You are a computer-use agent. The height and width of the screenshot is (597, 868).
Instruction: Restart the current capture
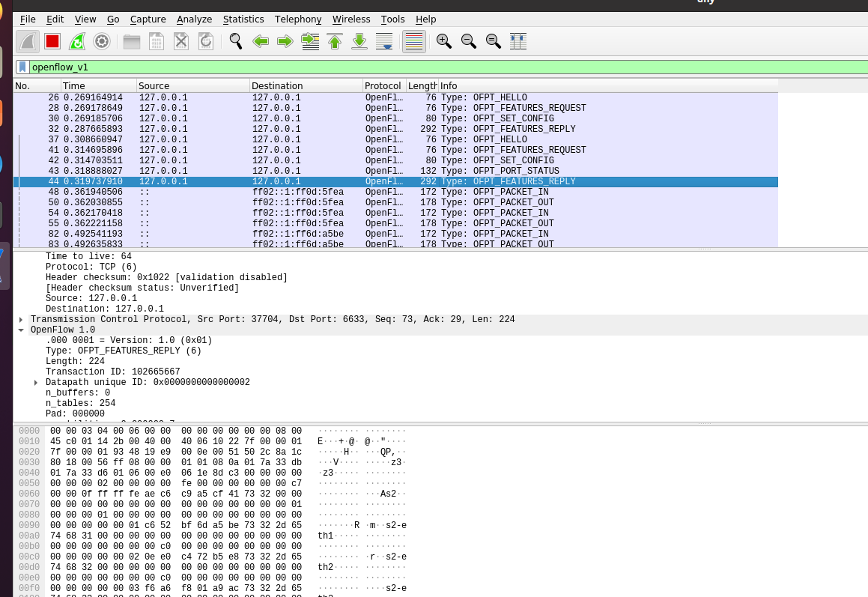77,41
